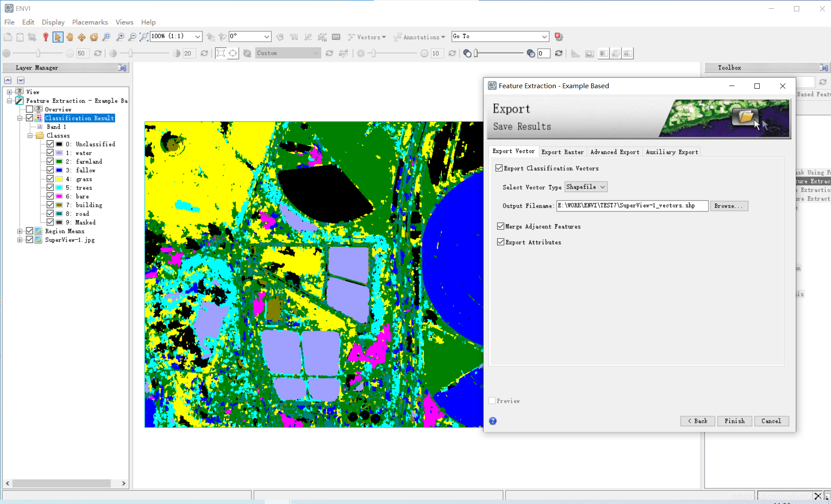Open the Annotations dropdown menu
This screenshot has width=831, height=504.
[419, 37]
